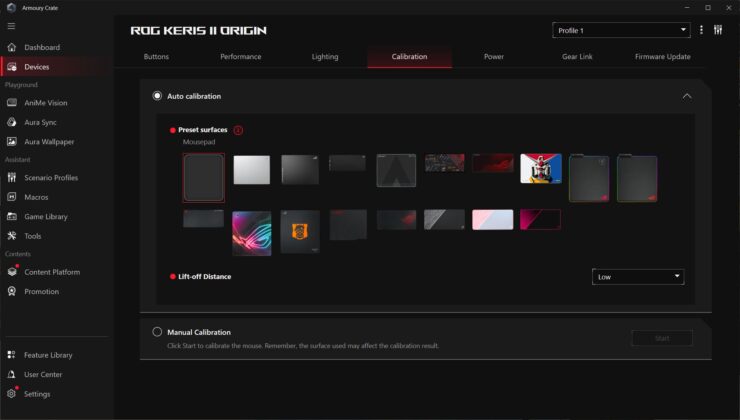
Task: Click the User Center bell icon
Action: (12, 374)
